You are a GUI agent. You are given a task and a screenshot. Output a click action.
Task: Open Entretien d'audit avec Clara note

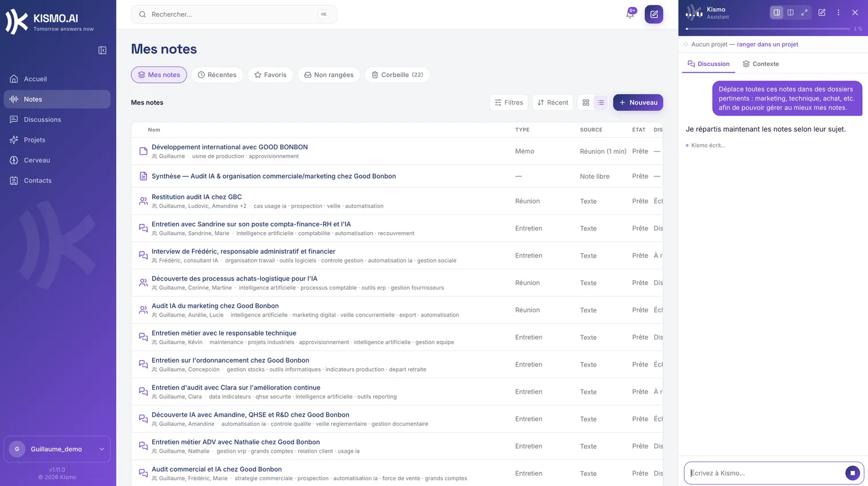pos(236,387)
